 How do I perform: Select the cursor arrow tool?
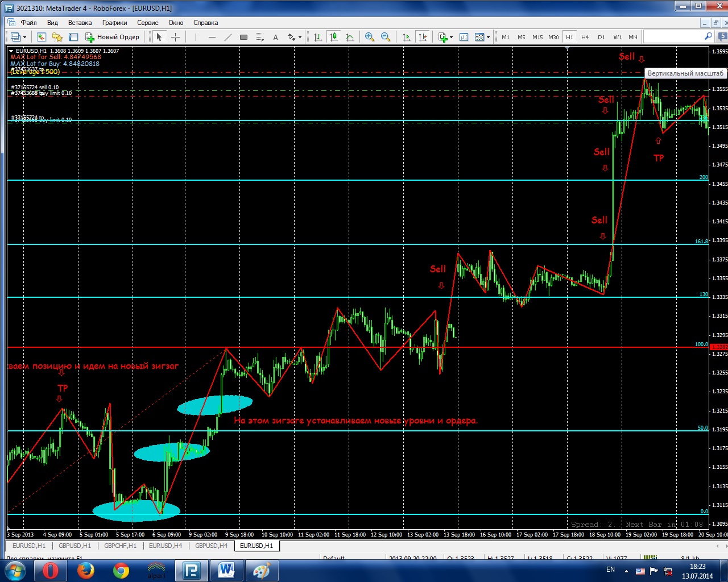(x=159, y=37)
